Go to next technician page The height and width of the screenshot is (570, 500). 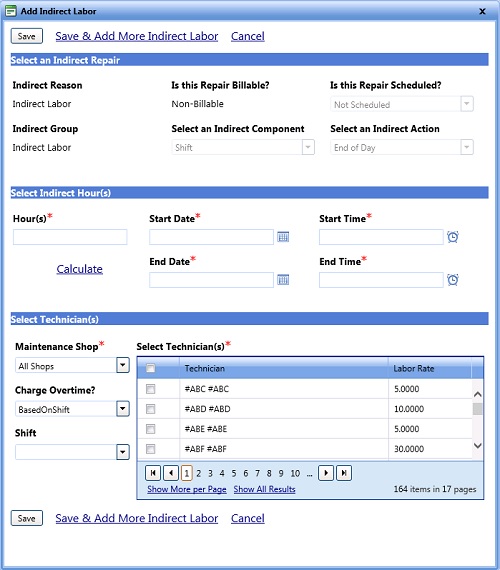click(326, 473)
